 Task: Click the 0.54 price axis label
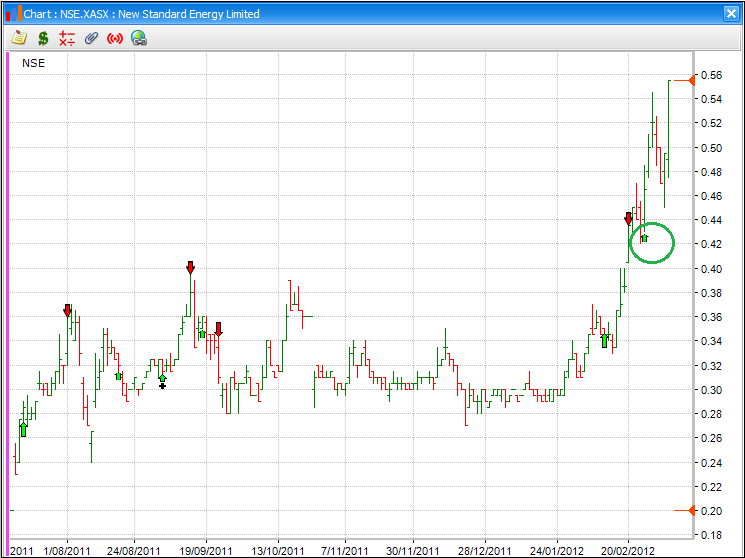(x=711, y=99)
